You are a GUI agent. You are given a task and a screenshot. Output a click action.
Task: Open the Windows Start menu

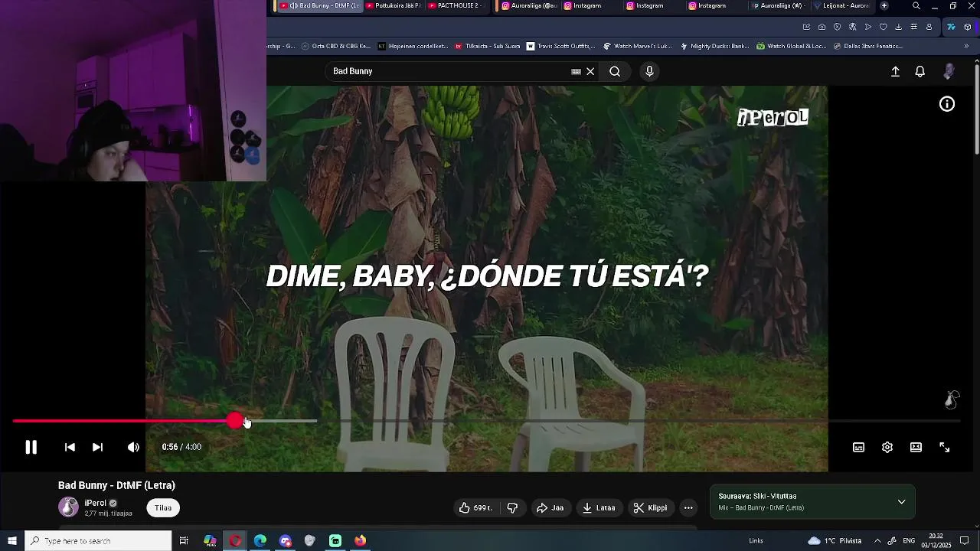[x=12, y=541]
